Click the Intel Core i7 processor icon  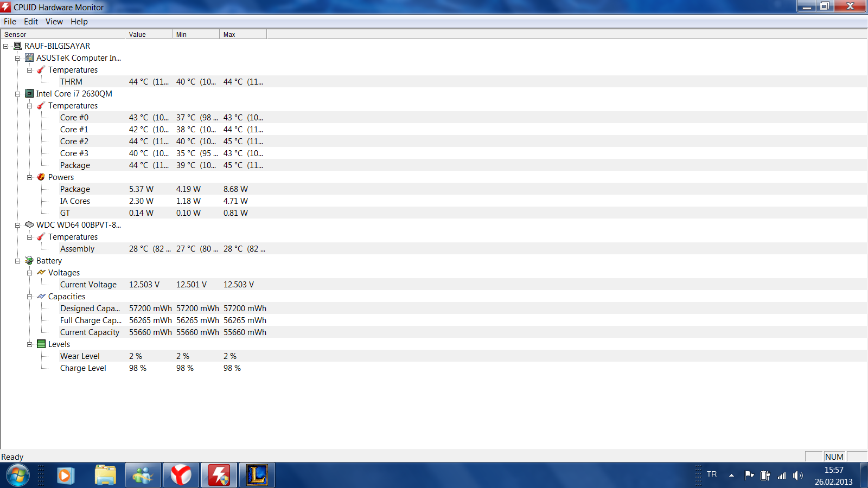pos(29,94)
